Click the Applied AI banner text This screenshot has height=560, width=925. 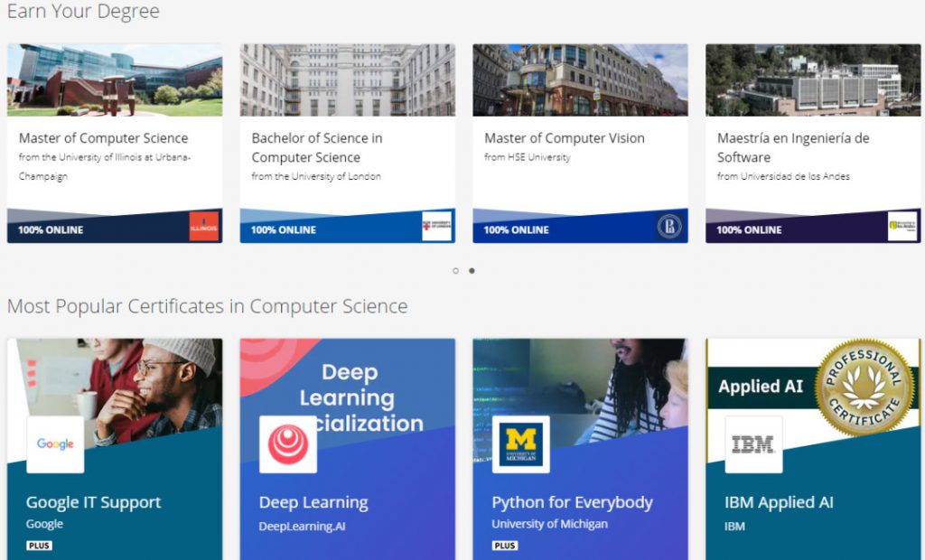[761, 387]
